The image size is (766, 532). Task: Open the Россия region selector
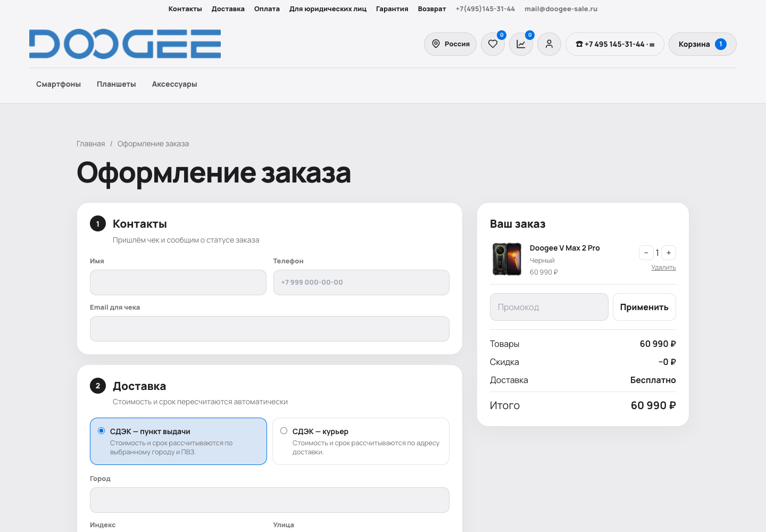click(x=450, y=44)
